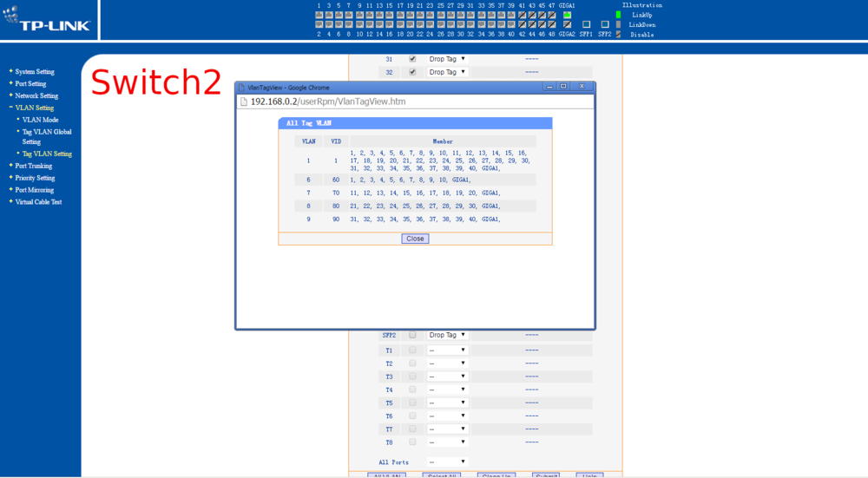Screen dimensions: 868x478
Task: Open the port 32 Drop Tag dropdown
Action: [x=447, y=72]
